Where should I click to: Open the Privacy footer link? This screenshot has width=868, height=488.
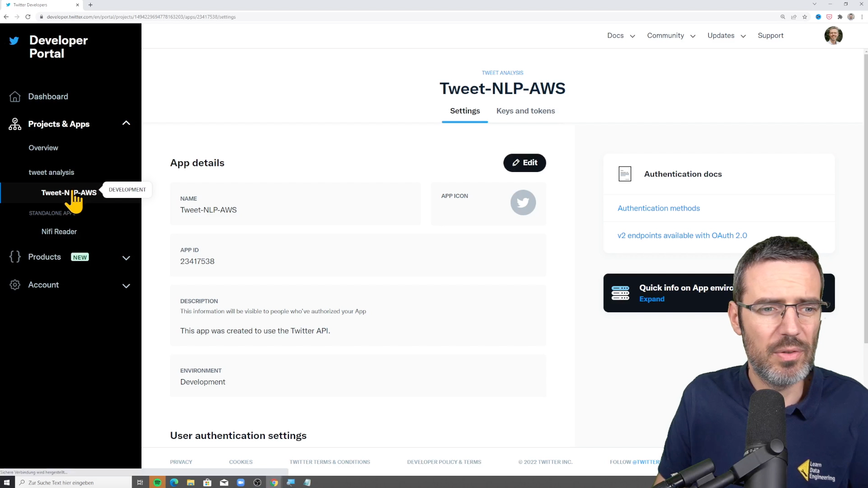click(x=181, y=462)
